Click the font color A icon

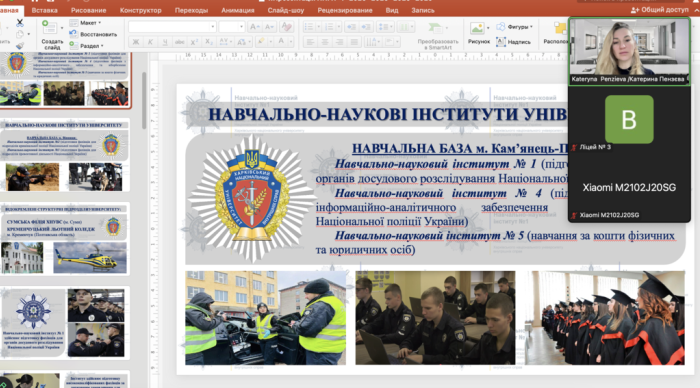coord(281,42)
